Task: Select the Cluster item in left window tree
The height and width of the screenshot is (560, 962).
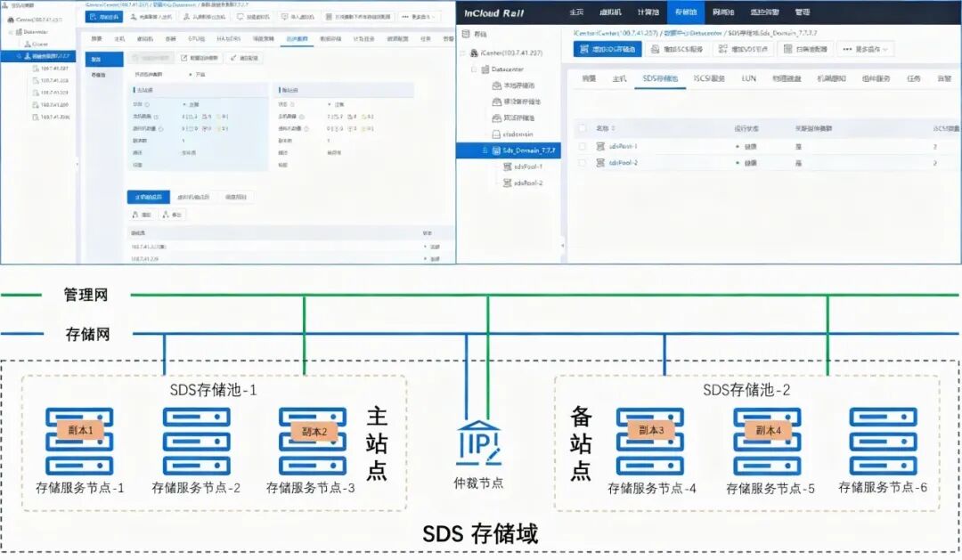Action: coord(38,44)
